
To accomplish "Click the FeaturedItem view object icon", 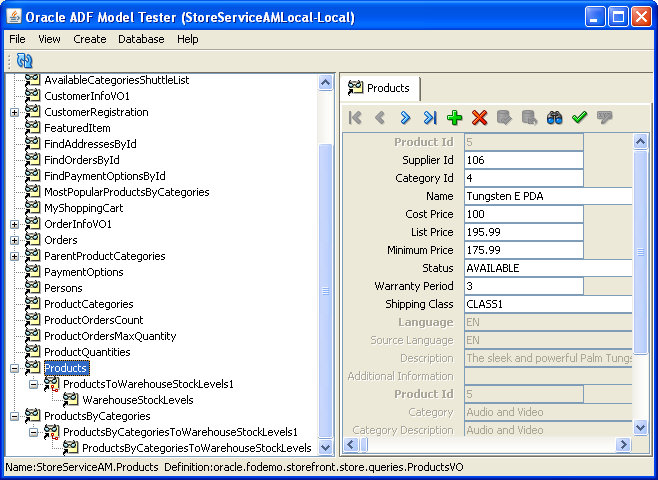I will [x=32, y=127].
